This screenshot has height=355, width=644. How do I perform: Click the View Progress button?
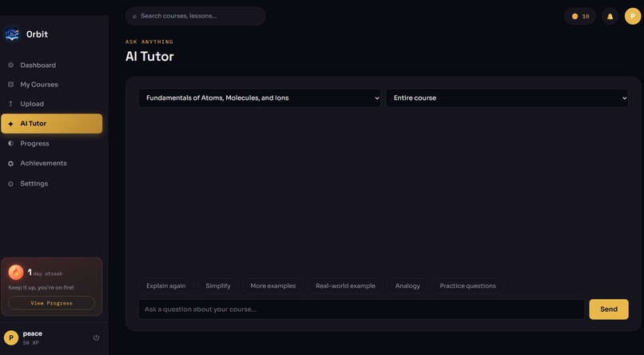click(51, 303)
